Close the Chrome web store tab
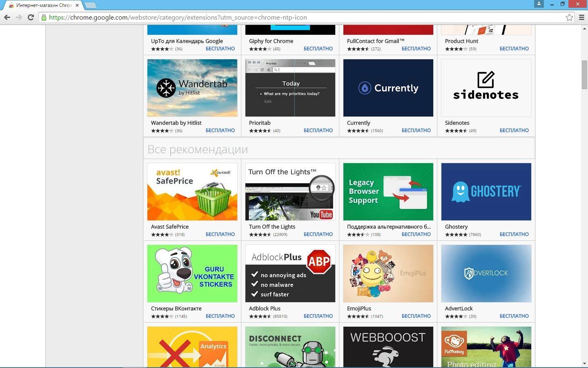This screenshot has height=368, width=588. (x=77, y=5)
